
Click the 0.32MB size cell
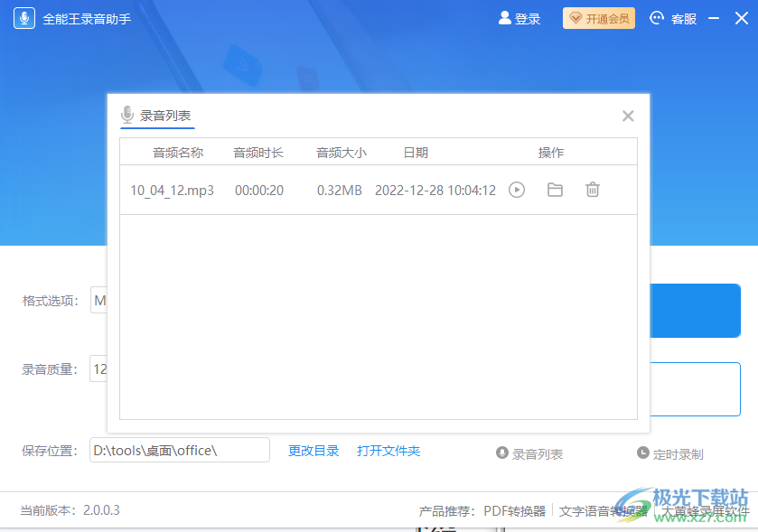(340, 191)
